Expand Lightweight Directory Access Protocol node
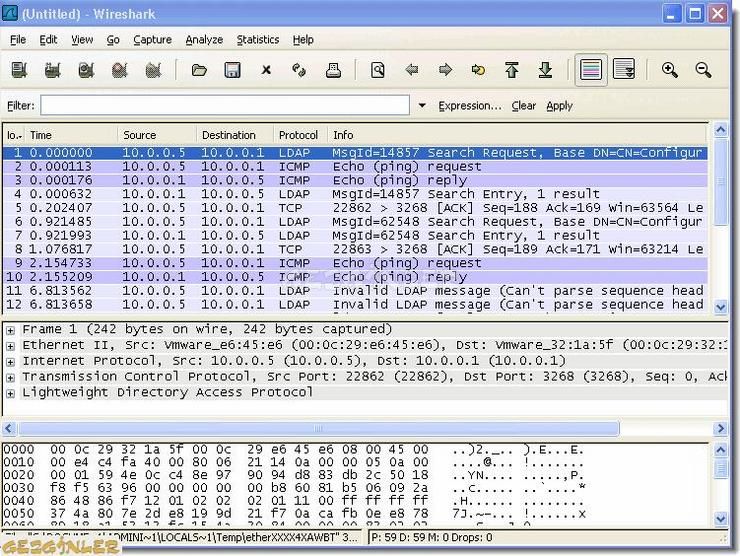Viewport: 740px width, 556px height. point(10,393)
